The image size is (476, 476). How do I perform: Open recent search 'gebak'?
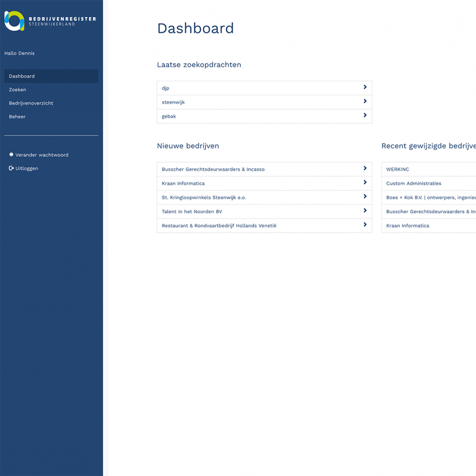click(264, 116)
